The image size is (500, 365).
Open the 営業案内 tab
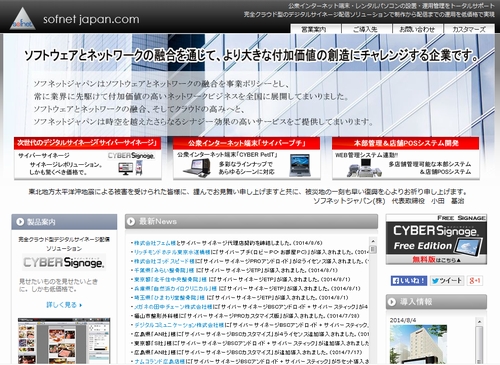point(314,29)
